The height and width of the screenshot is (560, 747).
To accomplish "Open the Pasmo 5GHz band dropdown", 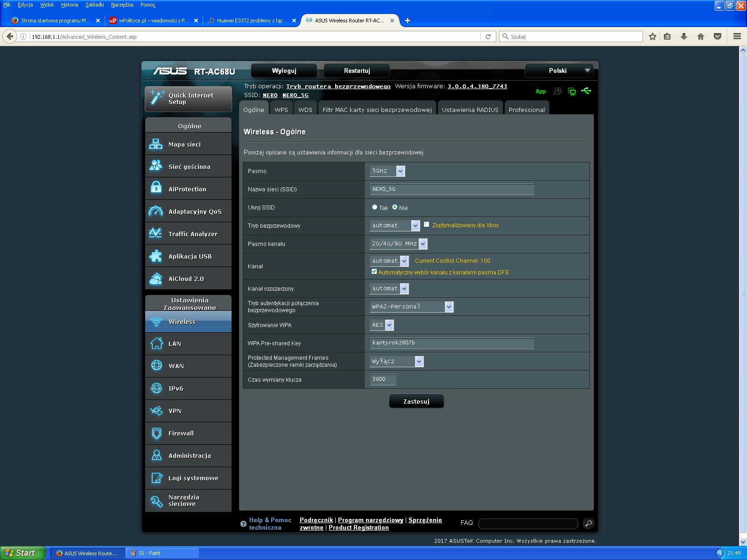I will pos(387,171).
